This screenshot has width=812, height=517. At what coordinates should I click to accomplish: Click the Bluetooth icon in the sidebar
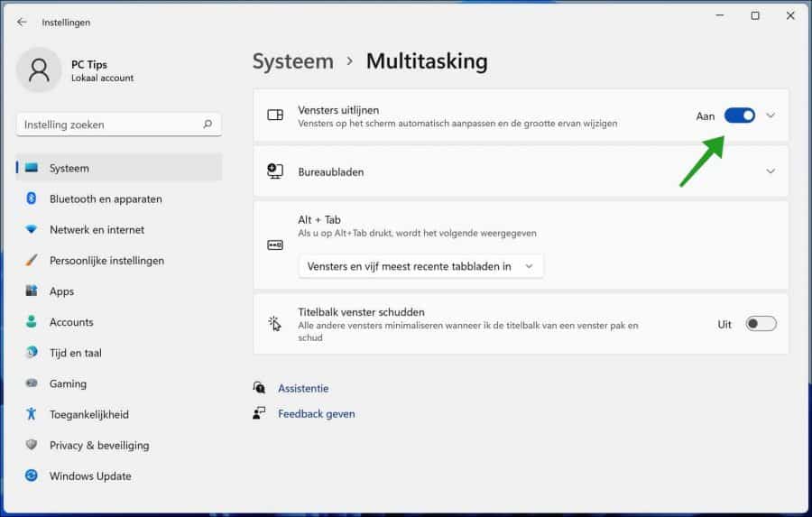[x=31, y=198]
